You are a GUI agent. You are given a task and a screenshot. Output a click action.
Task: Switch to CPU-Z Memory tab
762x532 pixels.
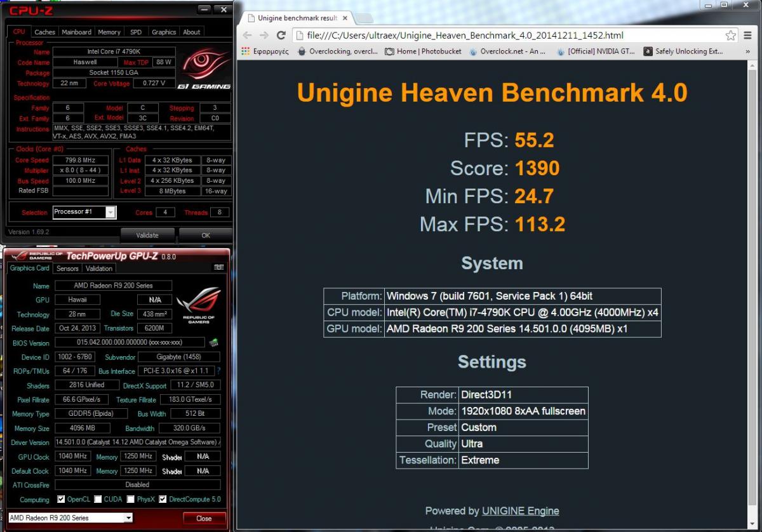(109, 32)
